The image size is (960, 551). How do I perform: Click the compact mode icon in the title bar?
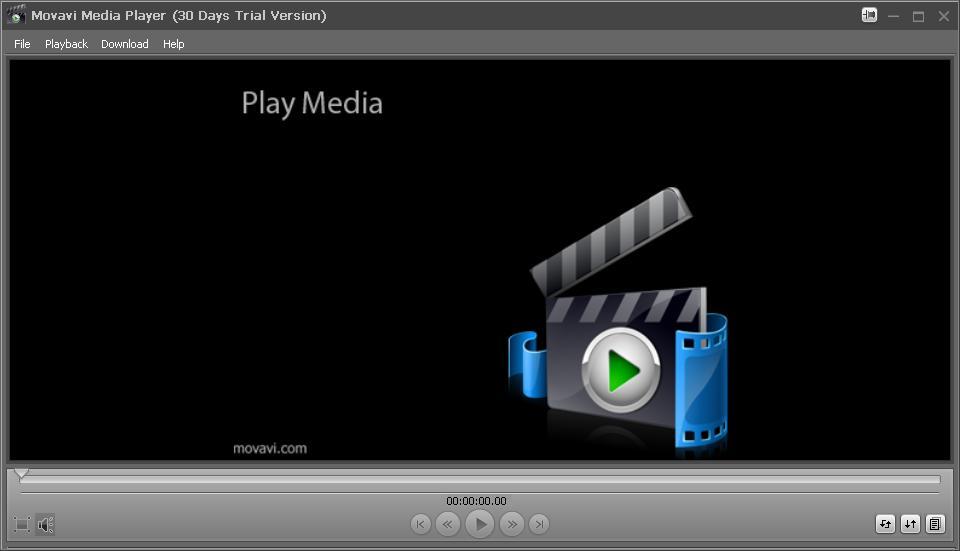pyautogui.click(x=869, y=15)
